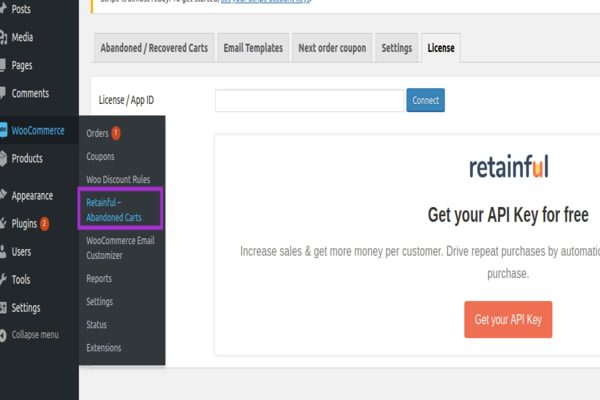The image size is (600, 400).
Task: Switch to Next order coupon tab
Action: click(x=332, y=48)
